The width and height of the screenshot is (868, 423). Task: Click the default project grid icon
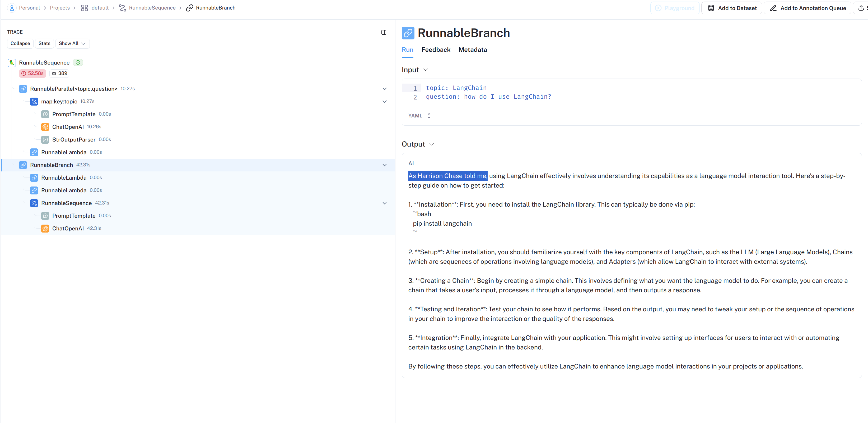[84, 8]
